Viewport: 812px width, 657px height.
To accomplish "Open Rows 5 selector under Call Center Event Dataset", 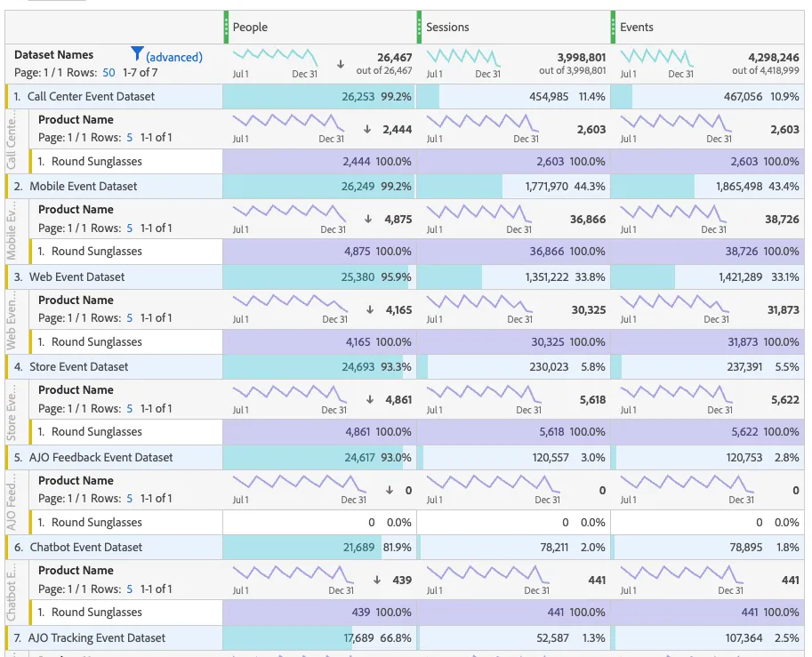I will [130, 138].
